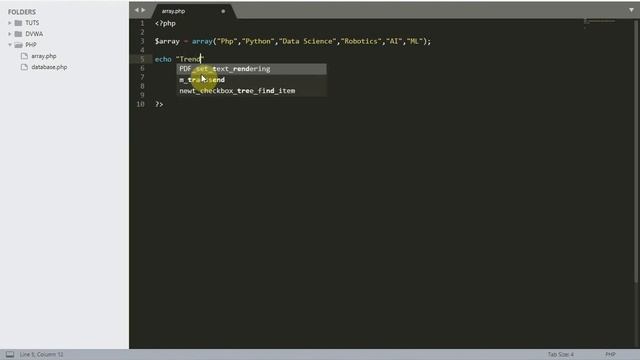Change PHP syntax in status bar
This screenshot has width=640, height=360.
tap(610, 354)
